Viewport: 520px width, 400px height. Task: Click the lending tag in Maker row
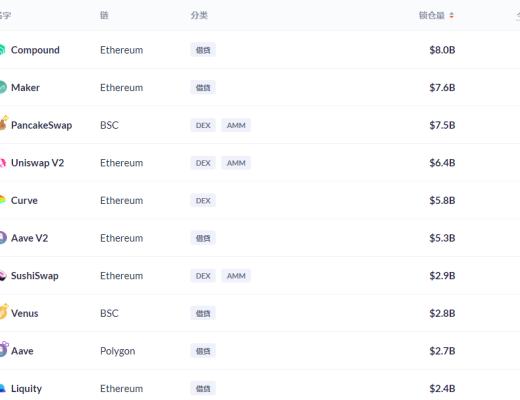[203, 88]
